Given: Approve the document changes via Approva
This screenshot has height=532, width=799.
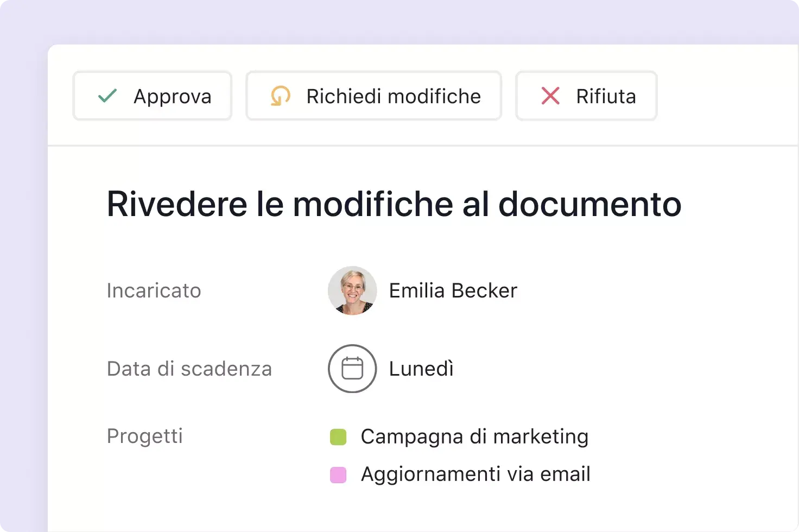Looking at the screenshot, I should 152,96.
